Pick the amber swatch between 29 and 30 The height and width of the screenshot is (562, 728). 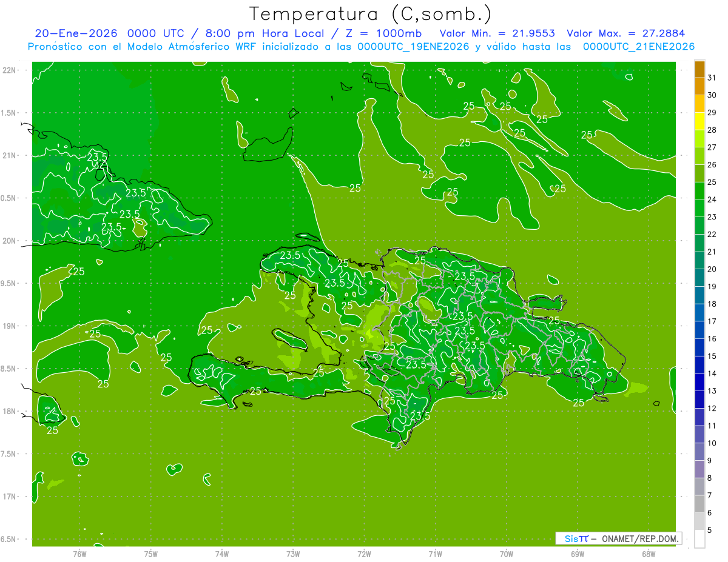(700, 104)
